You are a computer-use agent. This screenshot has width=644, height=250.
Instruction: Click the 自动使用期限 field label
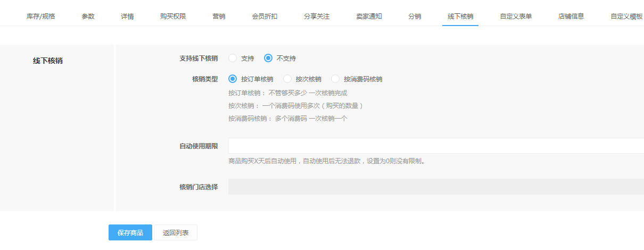[199, 146]
